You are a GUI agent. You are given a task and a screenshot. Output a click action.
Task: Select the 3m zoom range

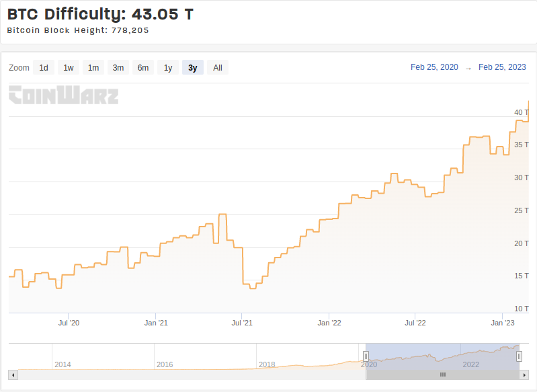(x=118, y=67)
